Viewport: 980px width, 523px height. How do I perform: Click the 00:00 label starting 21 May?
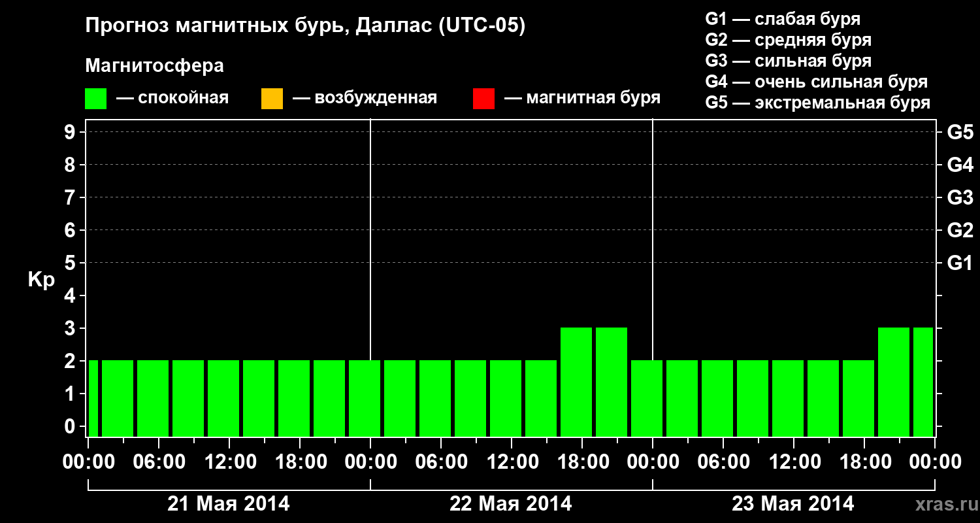88,462
